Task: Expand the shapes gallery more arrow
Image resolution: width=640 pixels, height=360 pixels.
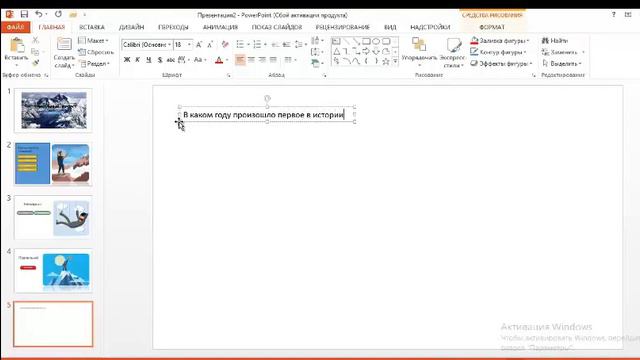Action: coord(395,61)
